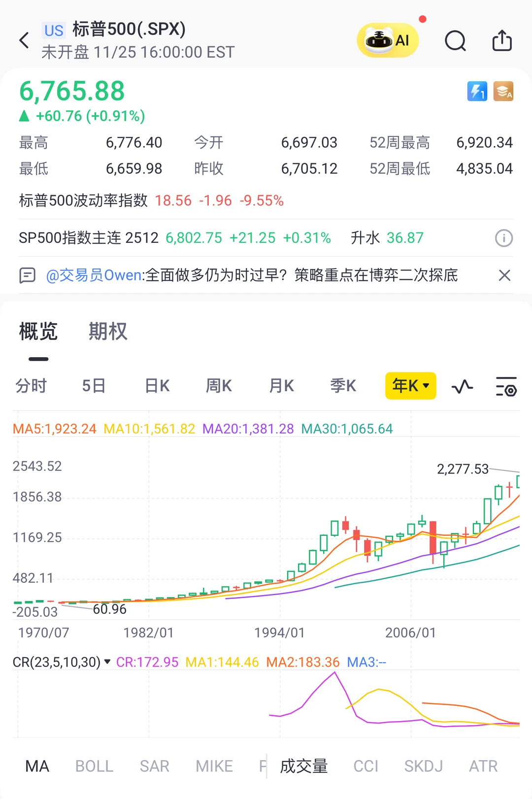The image size is (532, 799).
Task: Tap the 最低 value 6,659.98
Action: [134, 169]
